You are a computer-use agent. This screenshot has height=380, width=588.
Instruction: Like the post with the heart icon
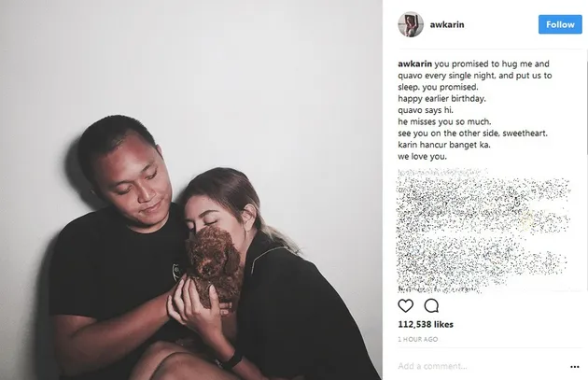pyautogui.click(x=405, y=305)
